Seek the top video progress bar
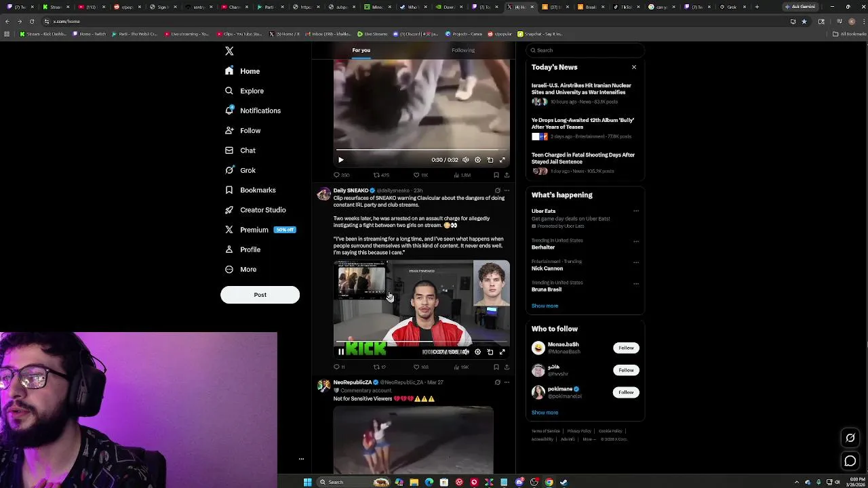 click(422, 150)
